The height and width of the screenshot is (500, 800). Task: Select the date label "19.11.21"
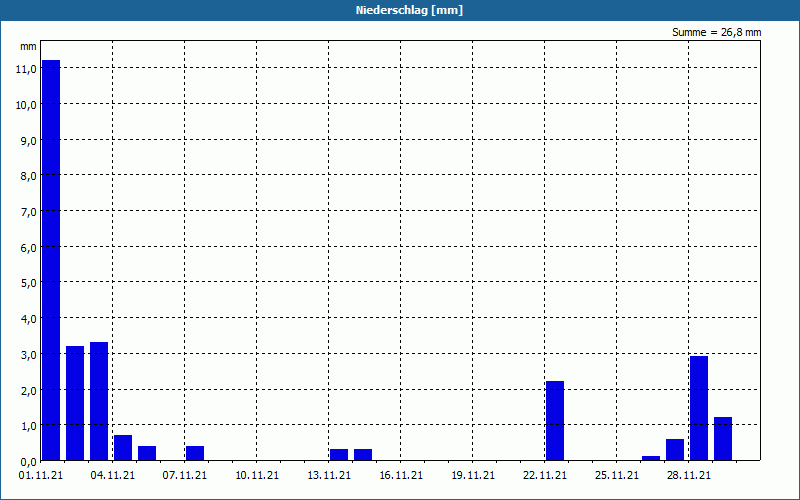pyautogui.click(x=472, y=476)
